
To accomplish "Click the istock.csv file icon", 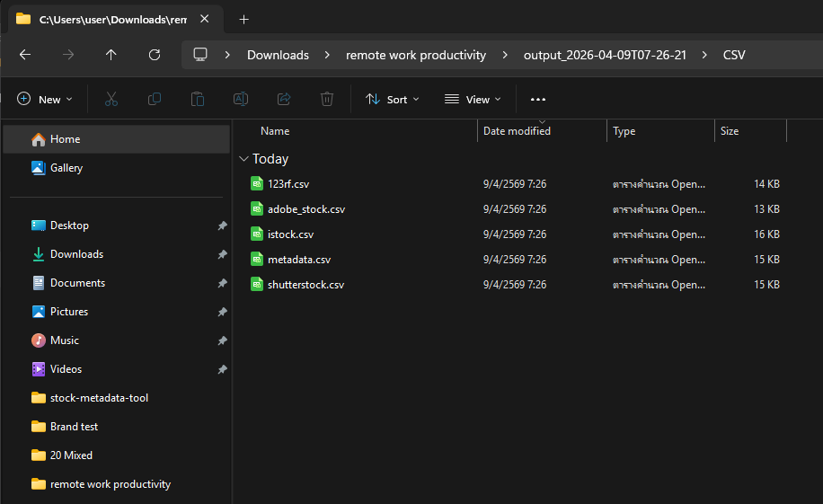I will point(257,234).
